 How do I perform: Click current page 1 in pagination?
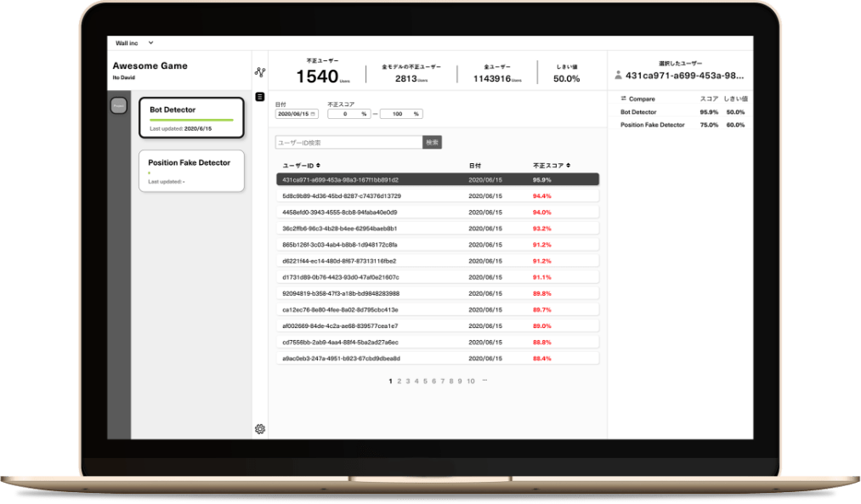tap(390, 381)
